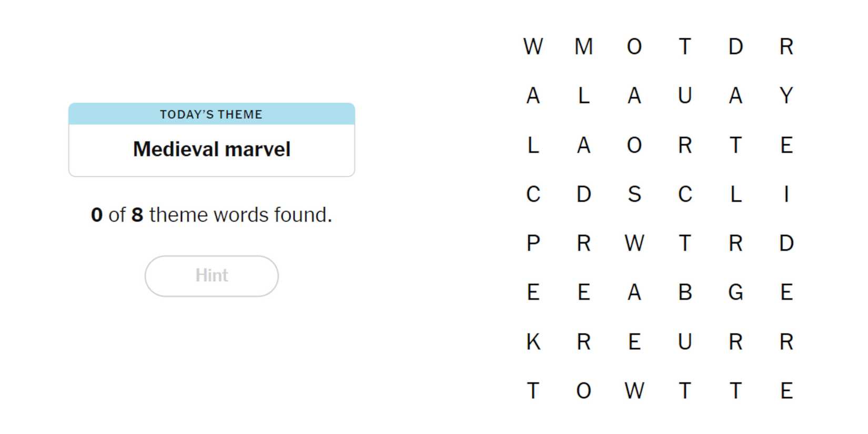Viewport: 868px width, 434px height.
Task: Tap the E in the grid's bottom-right corner
Action: [786, 391]
